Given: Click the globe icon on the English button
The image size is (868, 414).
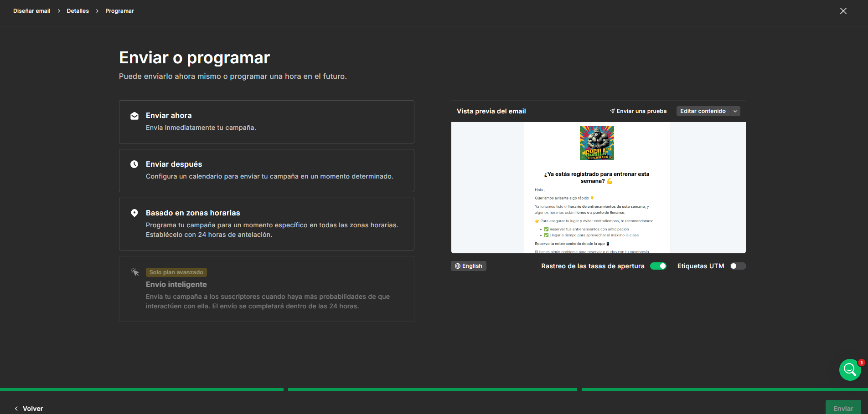Looking at the screenshot, I should pos(458,266).
